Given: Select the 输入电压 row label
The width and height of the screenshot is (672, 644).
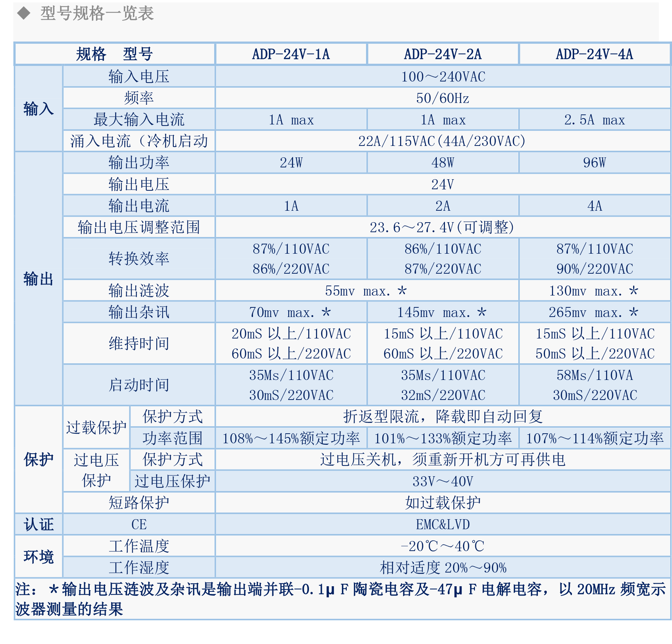Looking at the screenshot, I should [x=139, y=77].
